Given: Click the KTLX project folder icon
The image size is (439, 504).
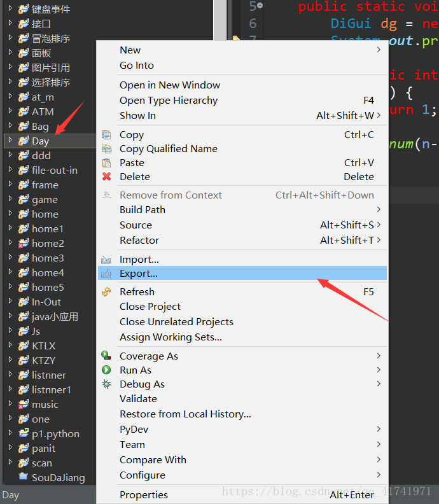Looking at the screenshot, I should (x=24, y=346).
